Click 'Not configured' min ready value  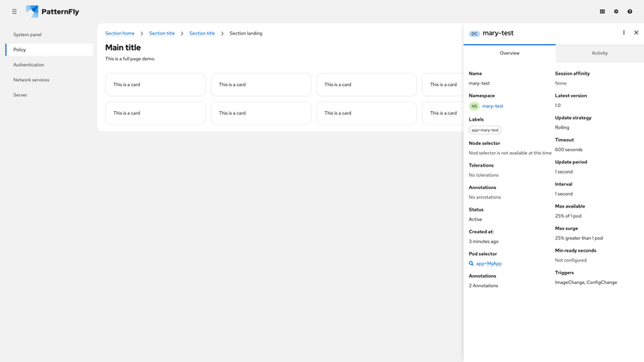(571, 260)
